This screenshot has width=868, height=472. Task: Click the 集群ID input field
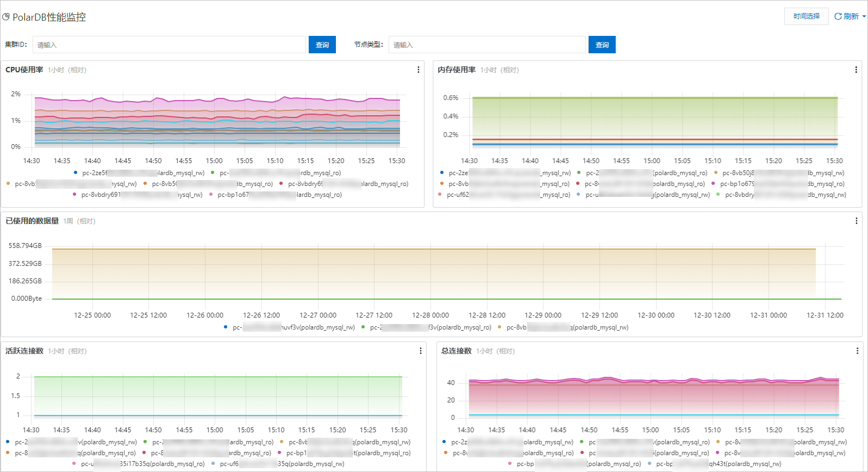pyautogui.click(x=169, y=45)
